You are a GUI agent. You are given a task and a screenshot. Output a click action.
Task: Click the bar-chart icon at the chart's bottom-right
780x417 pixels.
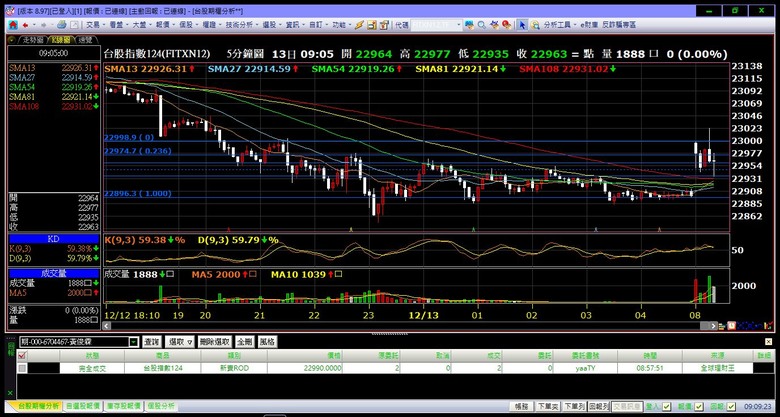coord(769,325)
